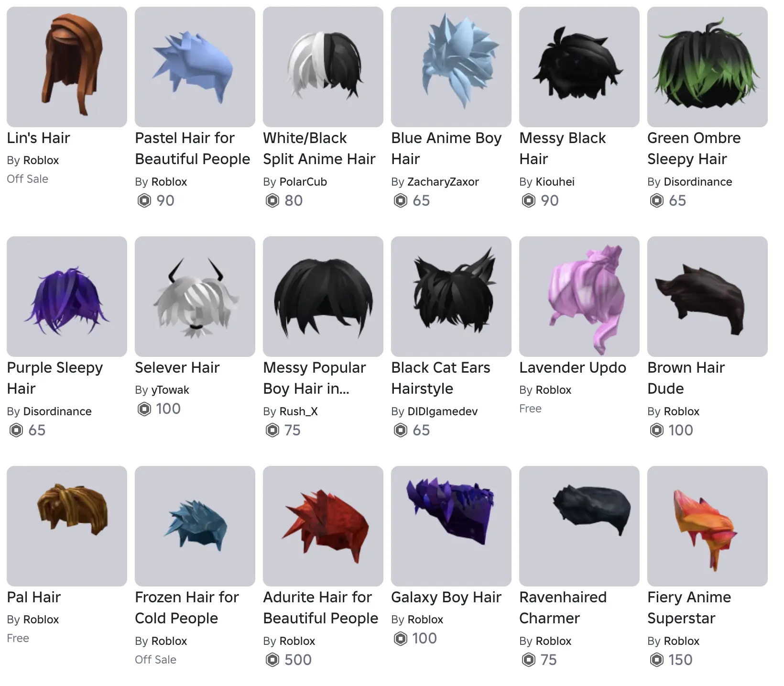Screen dimensions: 784x686
Task: Click Robux icon beside Galaxy Boy Hair price
Action: coord(401,638)
